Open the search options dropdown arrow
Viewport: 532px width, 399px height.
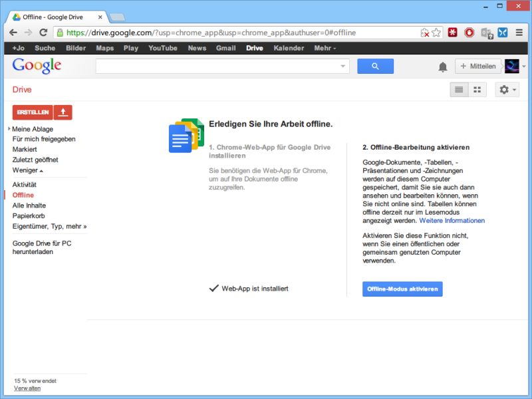pos(342,66)
